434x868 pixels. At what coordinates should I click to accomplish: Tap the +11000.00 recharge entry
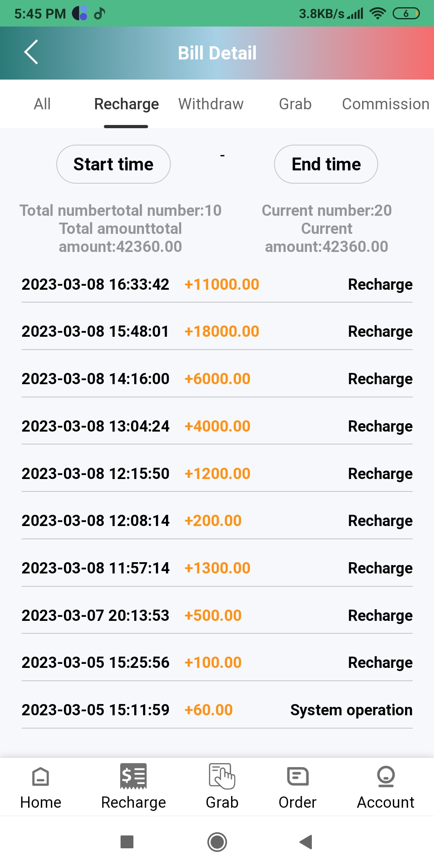[x=217, y=285]
